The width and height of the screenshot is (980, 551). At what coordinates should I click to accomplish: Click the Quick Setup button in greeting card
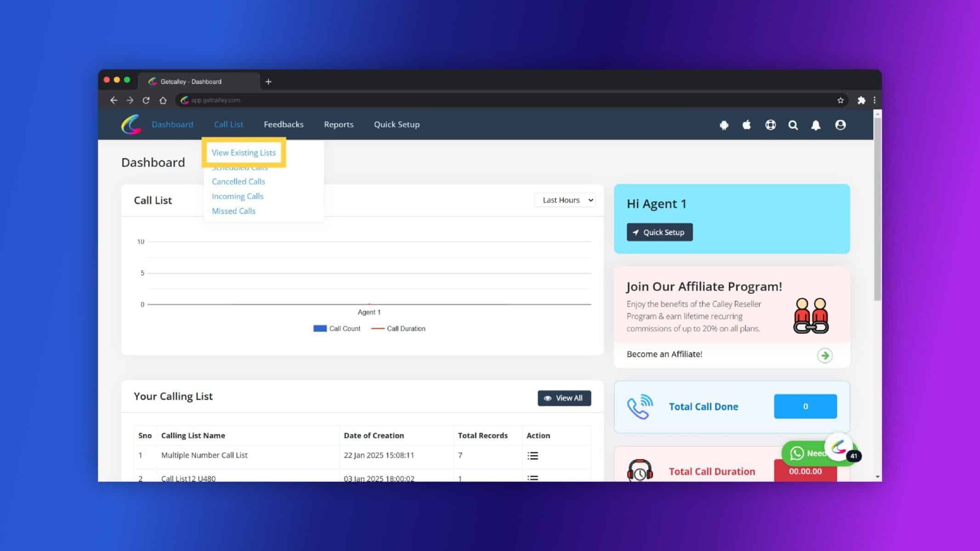(659, 232)
